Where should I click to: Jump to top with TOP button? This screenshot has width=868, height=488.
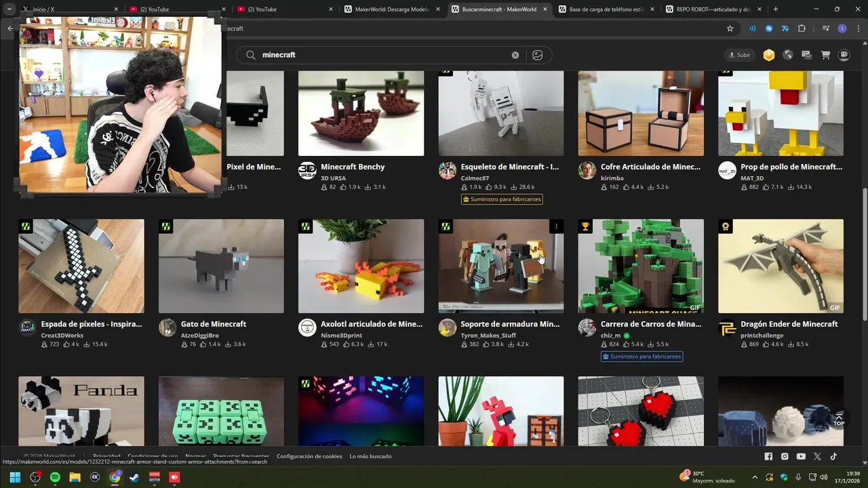pos(839,419)
